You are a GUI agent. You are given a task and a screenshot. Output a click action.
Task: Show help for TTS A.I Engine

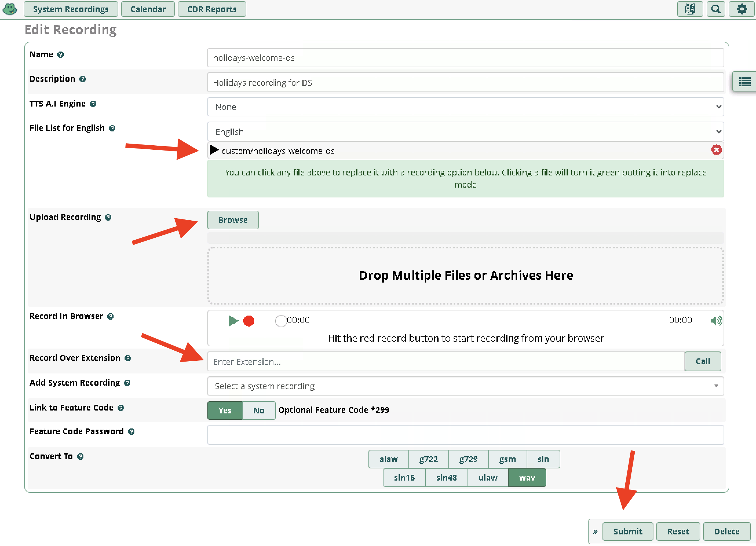pos(93,104)
